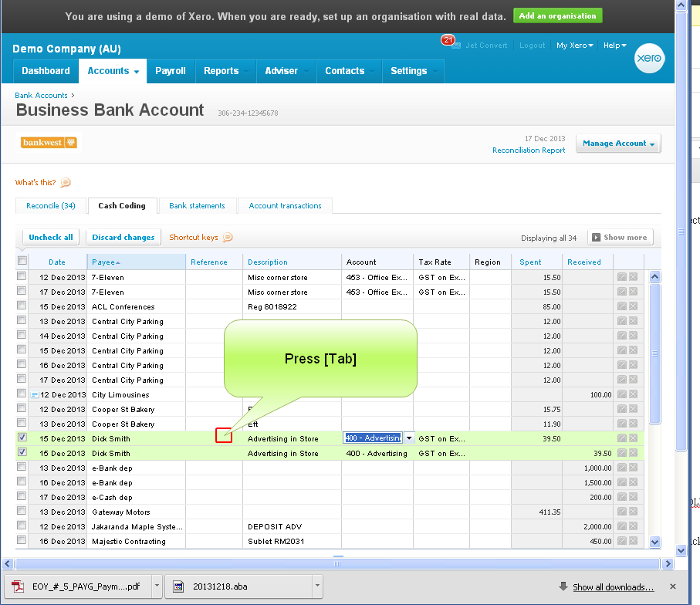700x605 pixels.
Task: Click the delete X icon on Gateway Motors row
Action: point(633,512)
